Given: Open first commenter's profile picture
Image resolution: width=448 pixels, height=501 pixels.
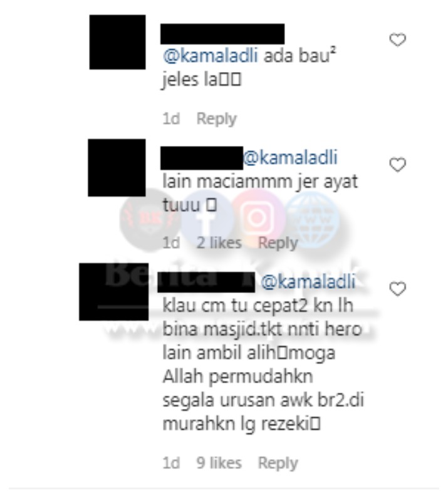Looking at the screenshot, I should 117,42.
